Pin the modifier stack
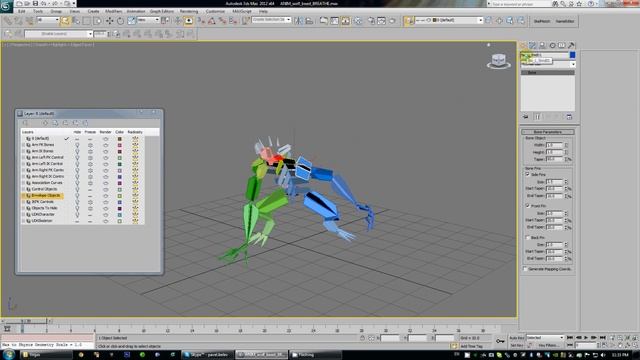The image size is (640, 360). [525, 117]
